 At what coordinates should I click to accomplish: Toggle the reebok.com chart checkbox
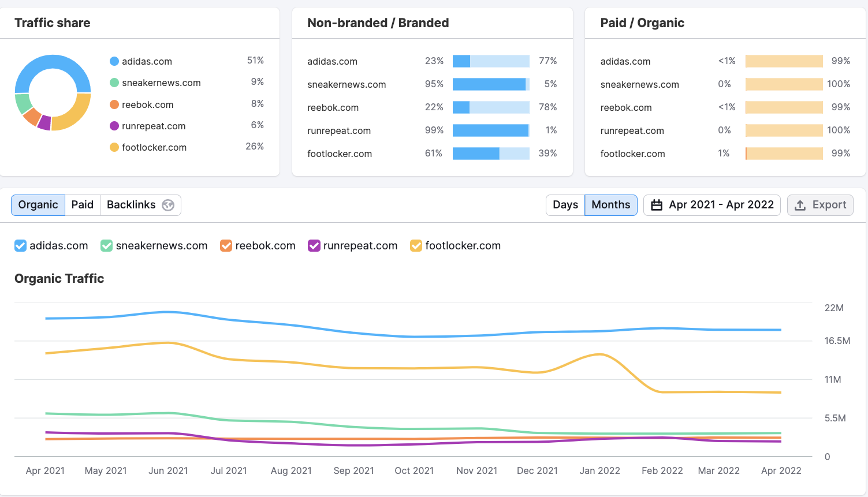(226, 246)
